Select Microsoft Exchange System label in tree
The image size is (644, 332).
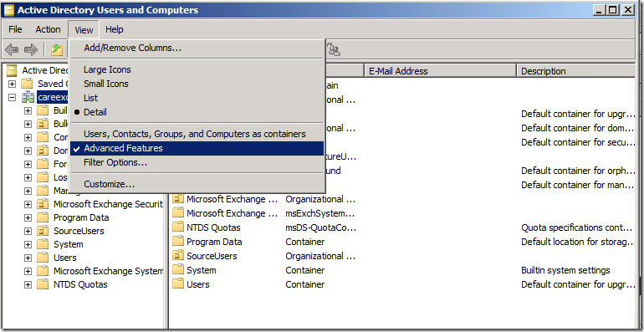pos(109,271)
